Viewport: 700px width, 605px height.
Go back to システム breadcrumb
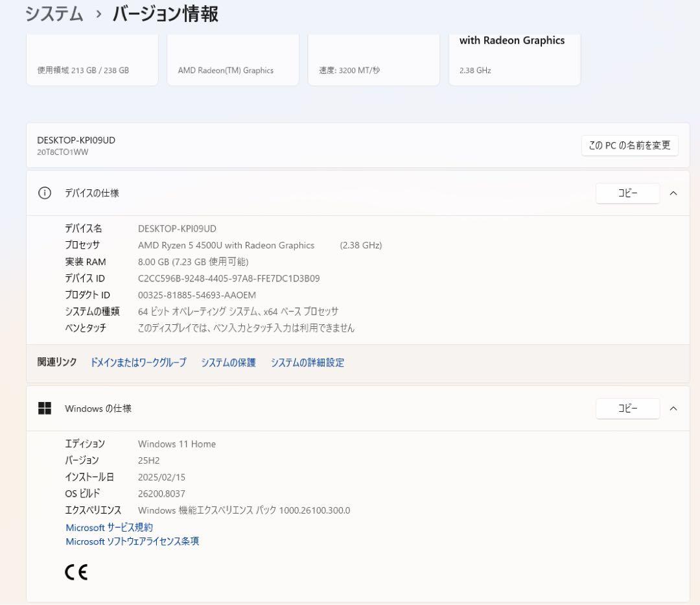pyautogui.click(x=54, y=14)
